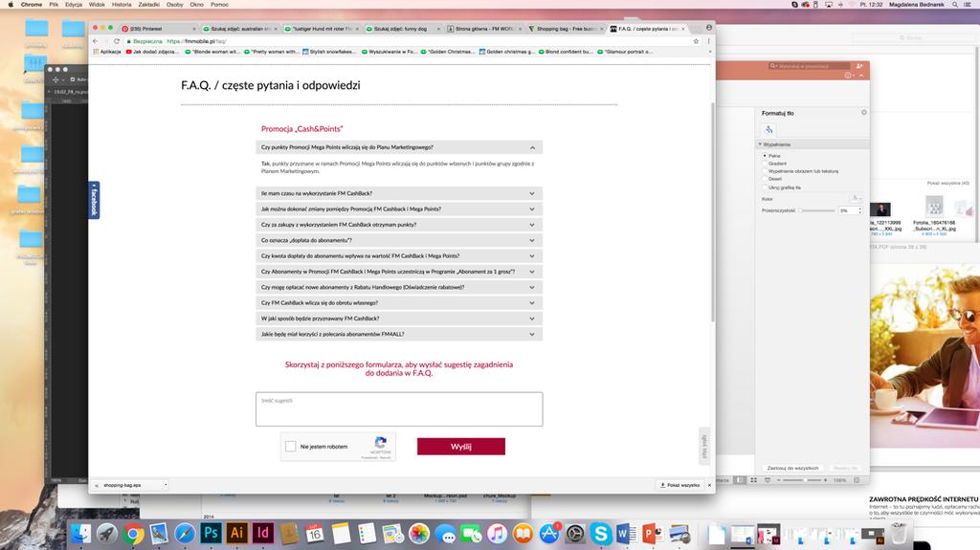Bookmark this page with the star icon
Image resolution: width=980 pixels, height=550 pixels.
click(696, 41)
